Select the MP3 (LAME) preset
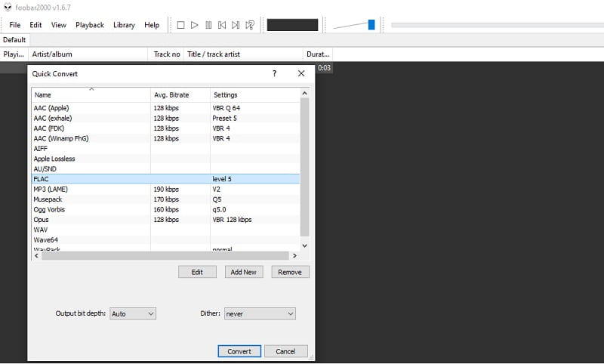Screen dimensions: 604x364 point(165,189)
